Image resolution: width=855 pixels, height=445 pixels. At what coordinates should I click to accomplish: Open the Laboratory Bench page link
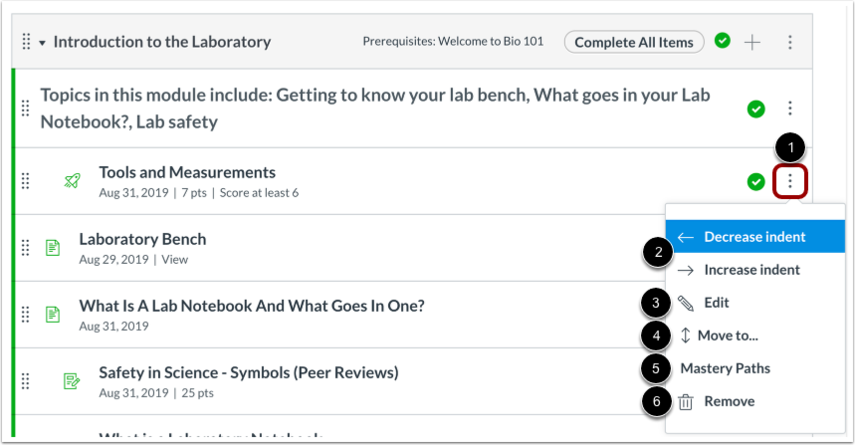(142, 239)
